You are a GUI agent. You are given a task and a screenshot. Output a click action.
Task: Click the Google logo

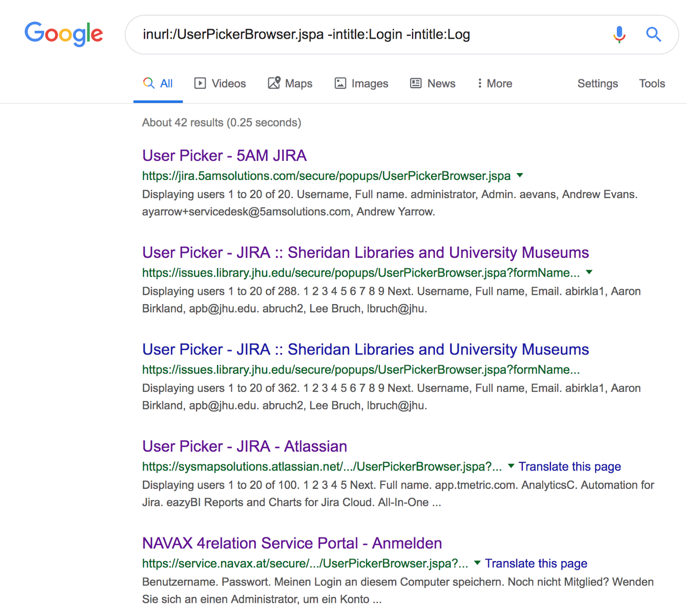[x=64, y=34]
